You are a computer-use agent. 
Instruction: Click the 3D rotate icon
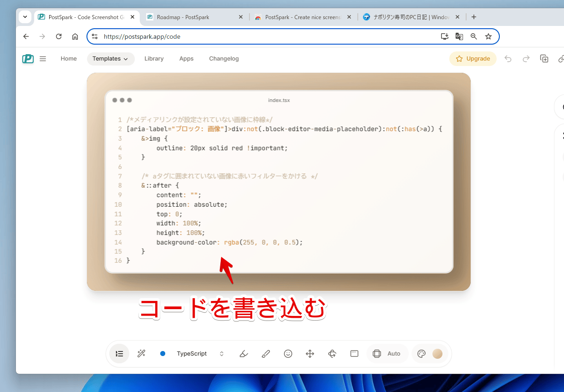[332, 354]
